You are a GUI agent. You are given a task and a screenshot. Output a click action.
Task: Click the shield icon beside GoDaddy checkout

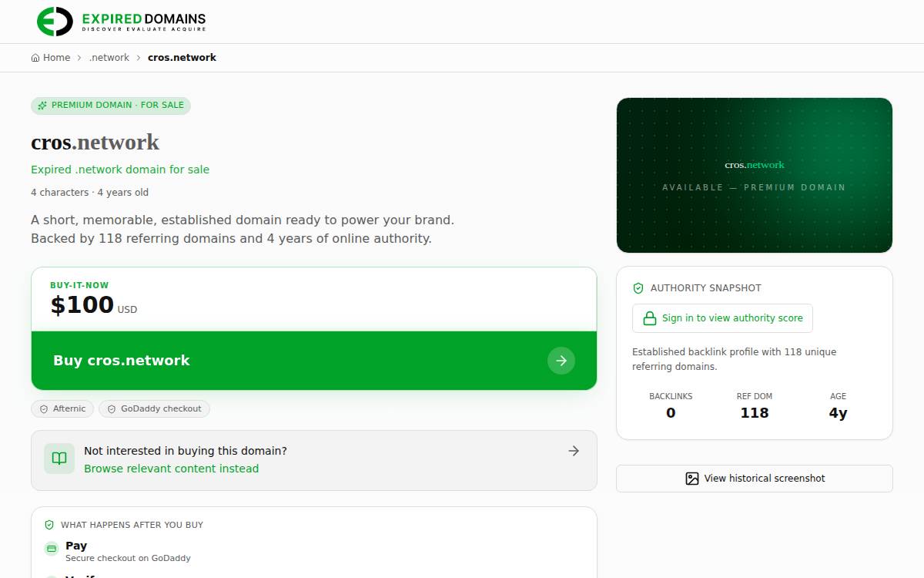point(112,409)
